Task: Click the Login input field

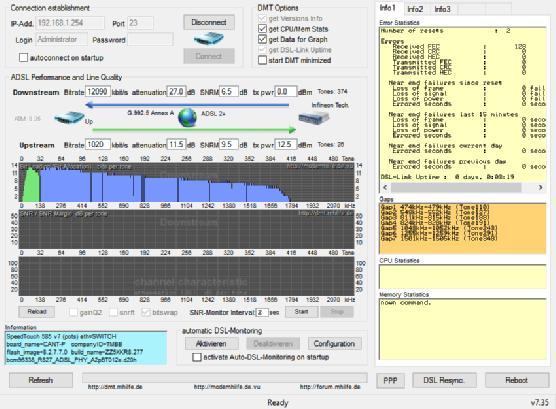Action: 62,39
